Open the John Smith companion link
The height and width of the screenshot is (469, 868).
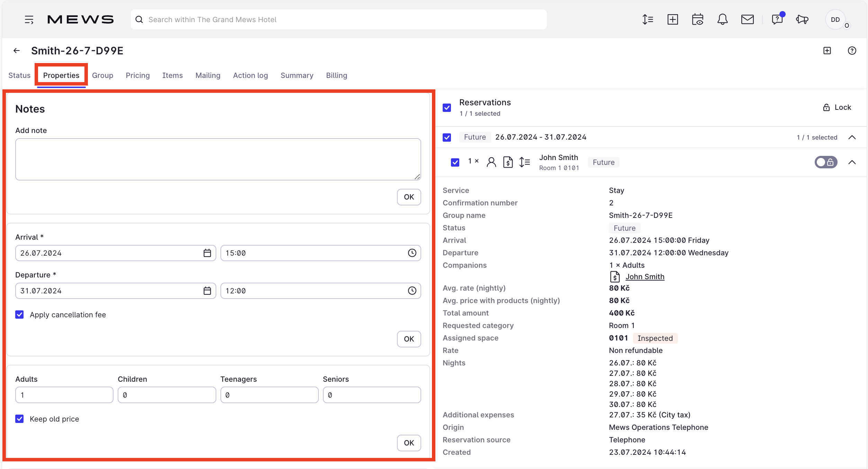point(644,276)
